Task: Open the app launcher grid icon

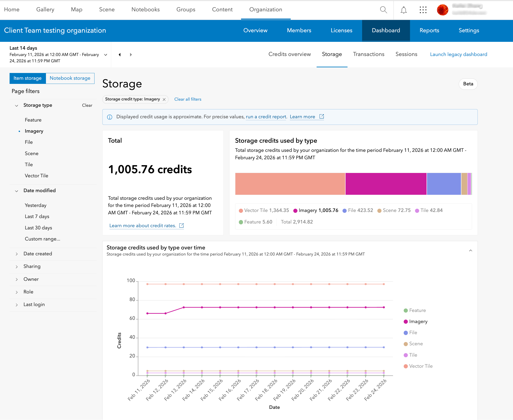Action: 423,10
